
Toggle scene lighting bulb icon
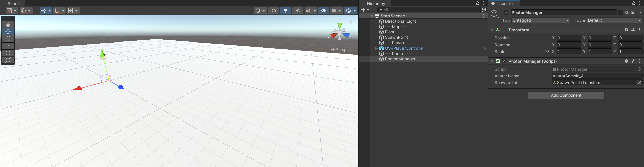pyautogui.click(x=286, y=11)
